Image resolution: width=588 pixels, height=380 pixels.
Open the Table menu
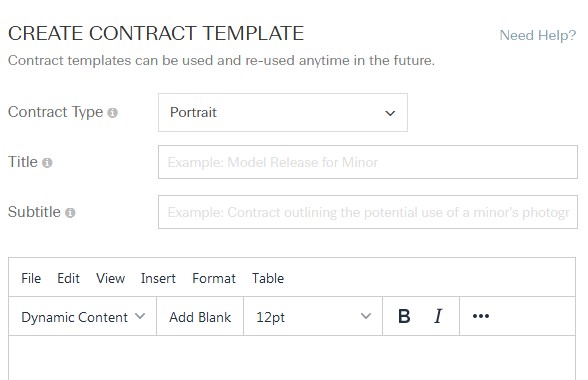click(x=268, y=278)
